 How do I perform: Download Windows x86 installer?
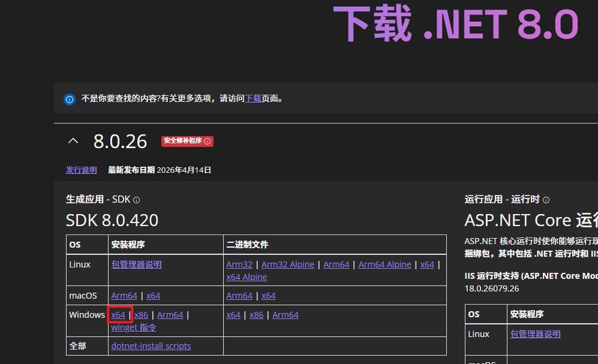[141, 315]
